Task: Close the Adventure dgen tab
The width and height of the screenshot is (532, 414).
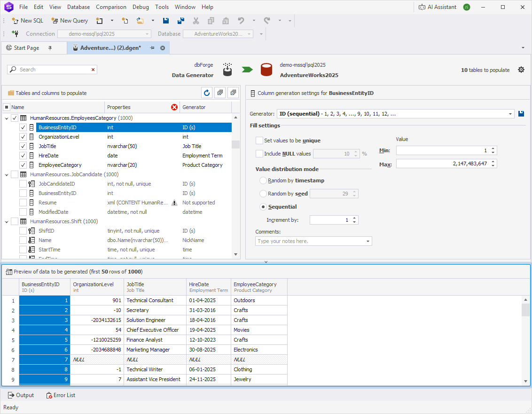Action: pyautogui.click(x=163, y=48)
